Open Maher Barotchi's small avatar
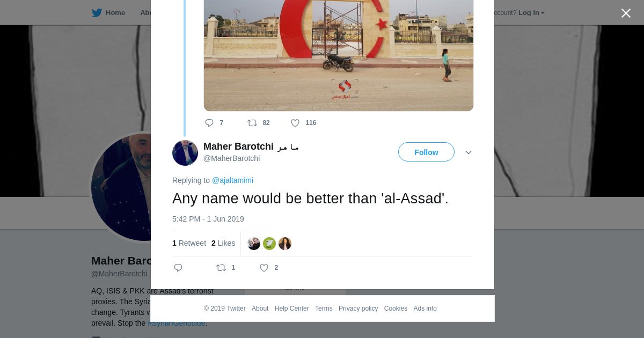 point(185,153)
